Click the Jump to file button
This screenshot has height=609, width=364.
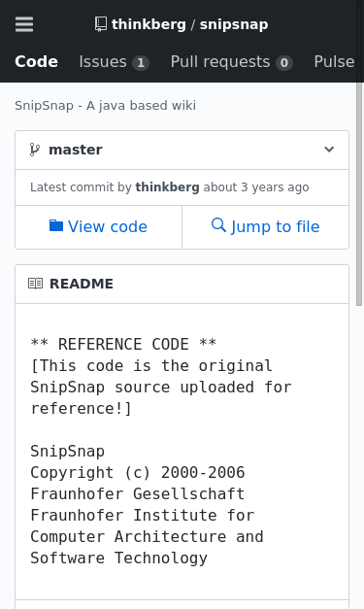pos(265,227)
